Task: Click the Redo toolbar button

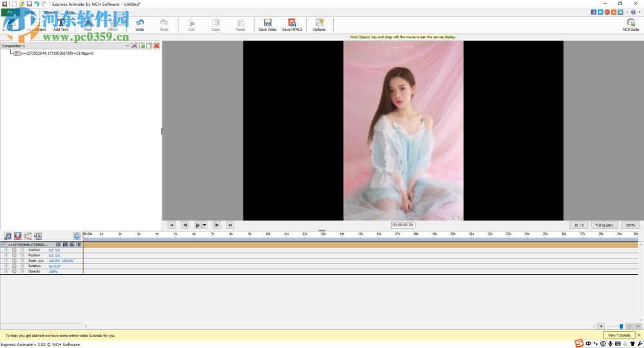Action: click(x=164, y=24)
